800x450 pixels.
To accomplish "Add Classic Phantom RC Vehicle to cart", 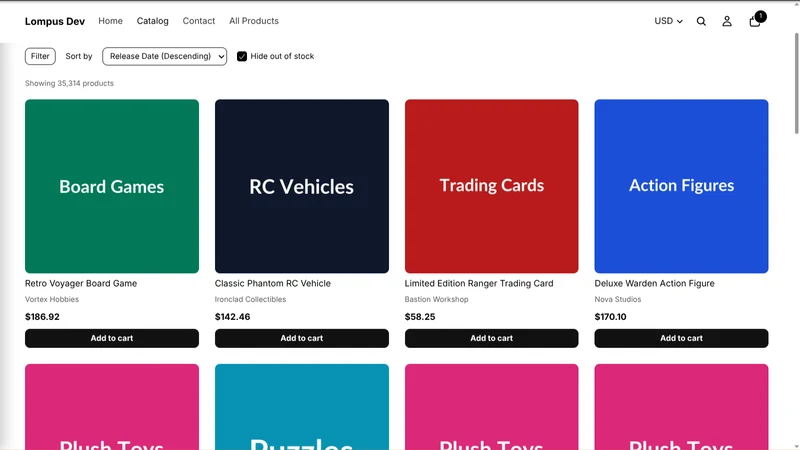I will pyautogui.click(x=302, y=338).
